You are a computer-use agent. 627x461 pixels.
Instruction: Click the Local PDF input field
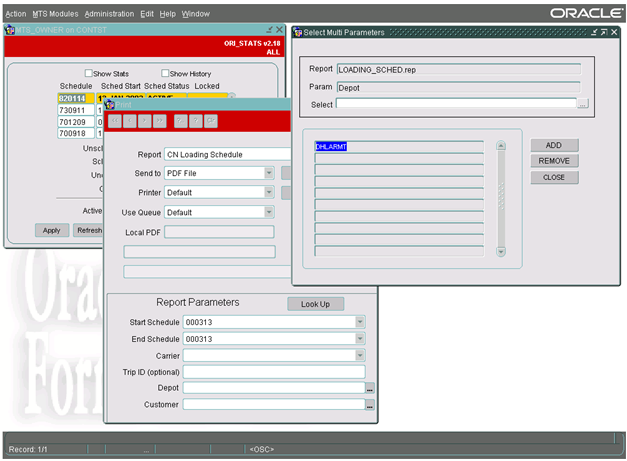[219, 232]
